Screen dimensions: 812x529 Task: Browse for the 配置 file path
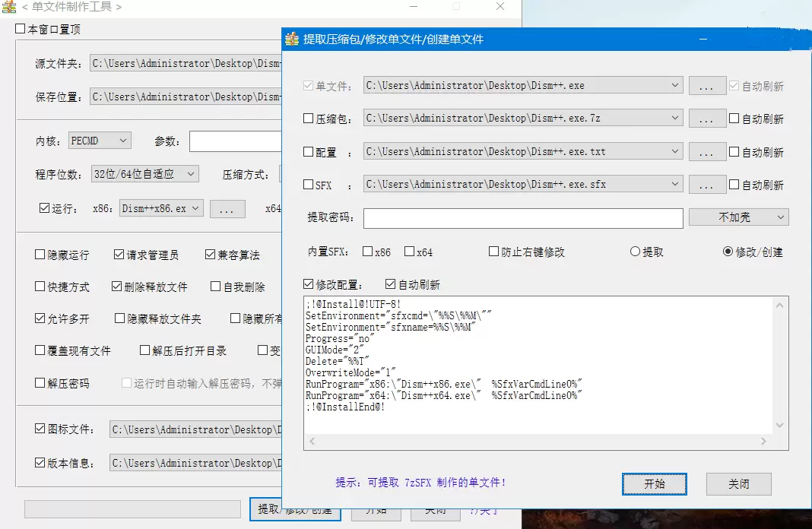click(x=707, y=152)
